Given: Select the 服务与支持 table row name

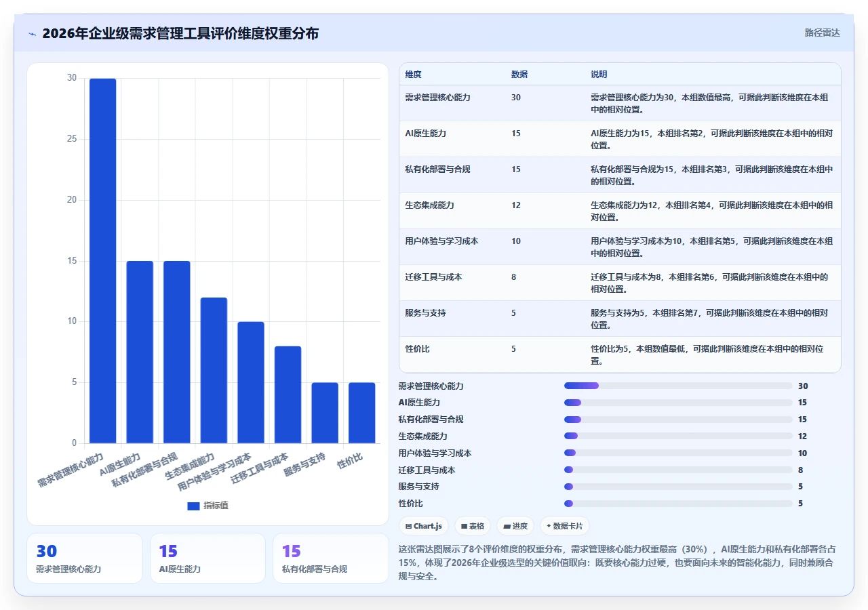Looking at the screenshot, I should click(x=425, y=313).
